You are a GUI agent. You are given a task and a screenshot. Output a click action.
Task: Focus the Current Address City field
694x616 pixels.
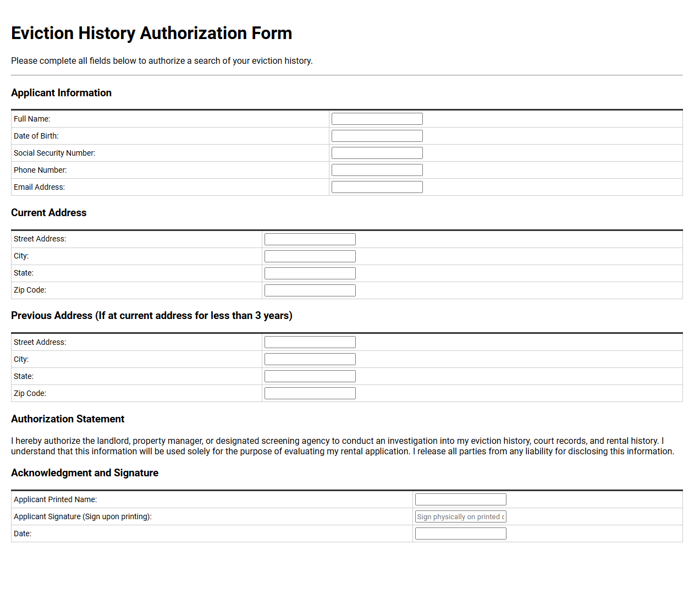click(310, 256)
